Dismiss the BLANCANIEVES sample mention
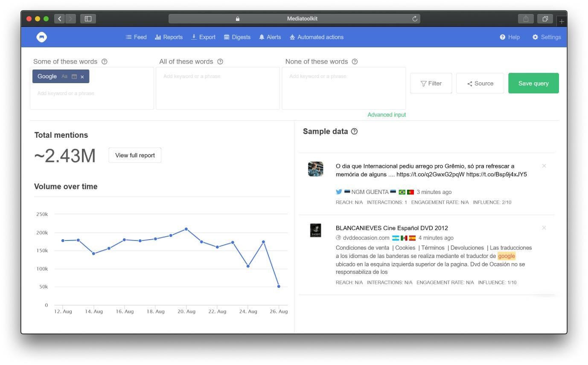Image resolution: width=588 pixels, height=365 pixels. click(x=544, y=228)
